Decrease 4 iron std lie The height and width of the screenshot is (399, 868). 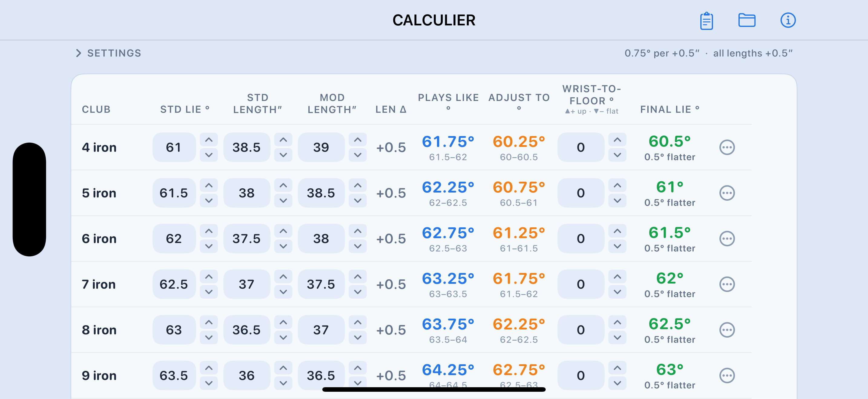pyautogui.click(x=209, y=155)
